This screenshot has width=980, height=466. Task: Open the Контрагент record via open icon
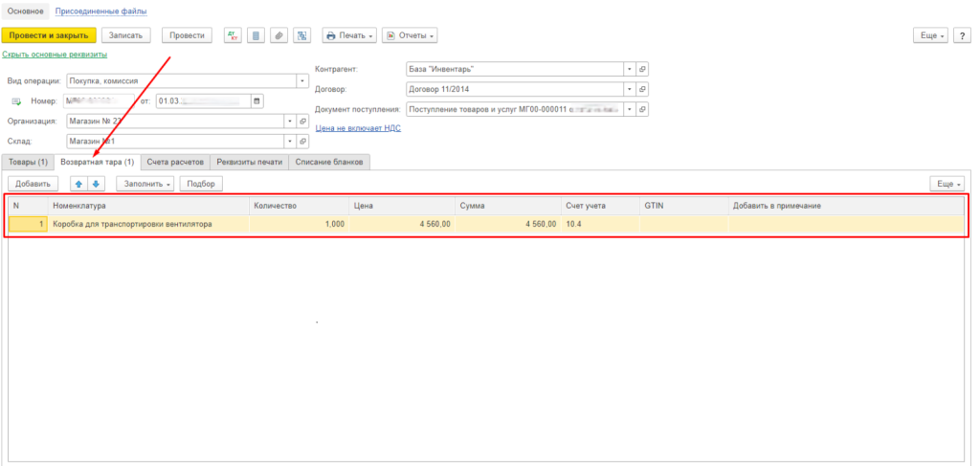(642, 69)
